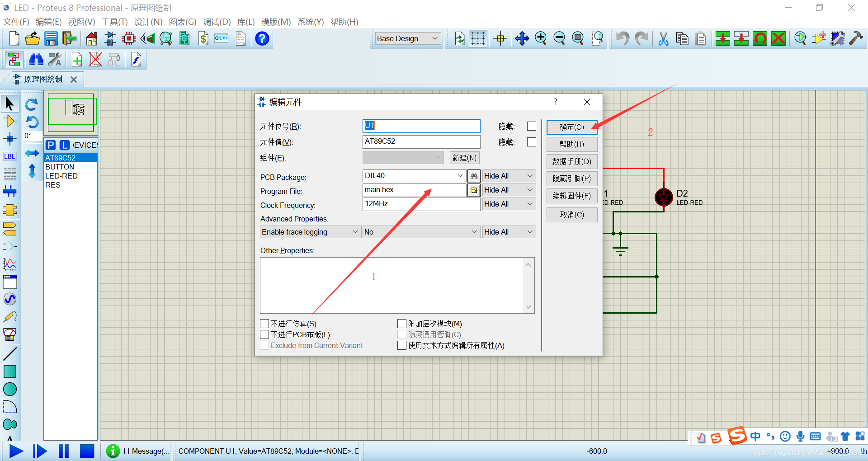
Task: Zoom in with magnifier plus icon
Action: 541,38
